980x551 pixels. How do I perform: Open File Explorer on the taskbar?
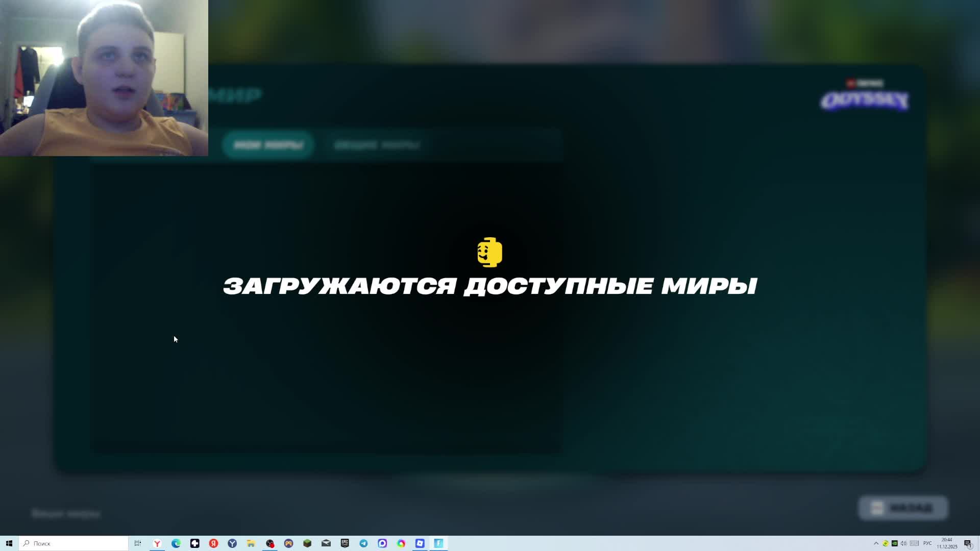[x=251, y=543]
